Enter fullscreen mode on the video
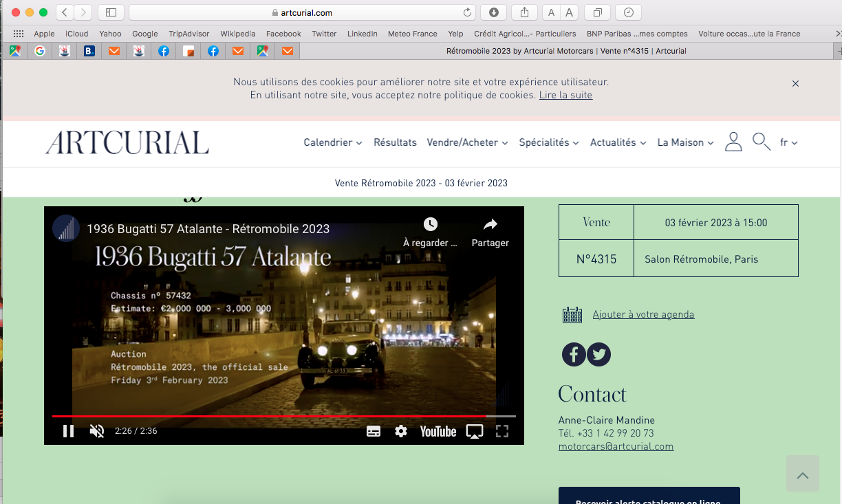This screenshot has width=842, height=504. click(x=502, y=431)
